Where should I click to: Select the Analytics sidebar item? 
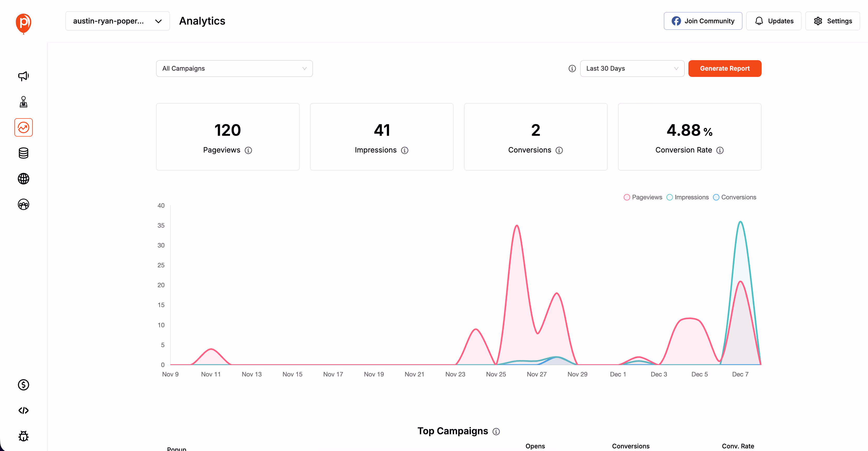(x=23, y=127)
